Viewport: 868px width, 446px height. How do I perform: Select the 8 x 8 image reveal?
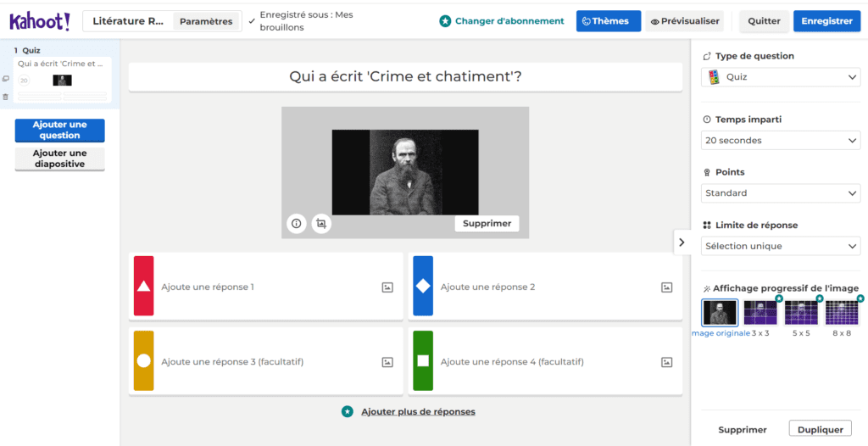[x=842, y=314]
